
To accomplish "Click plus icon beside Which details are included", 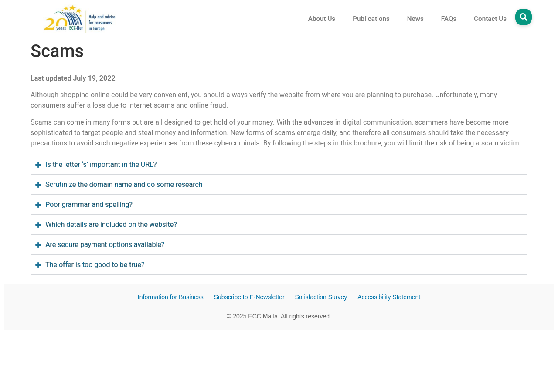I will pyautogui.click(x=38, y=225).
